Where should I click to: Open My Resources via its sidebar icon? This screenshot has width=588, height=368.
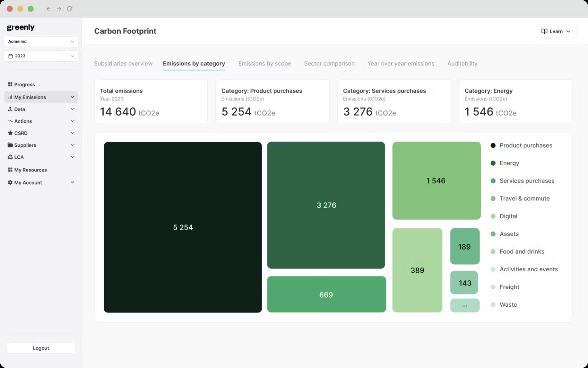[x=10, y=170]
